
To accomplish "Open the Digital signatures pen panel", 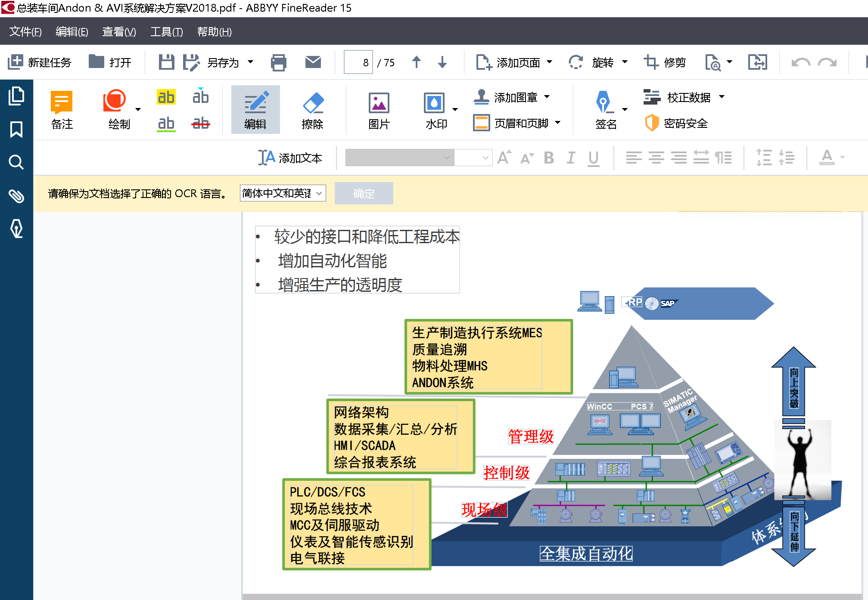I will click(16, 229).
